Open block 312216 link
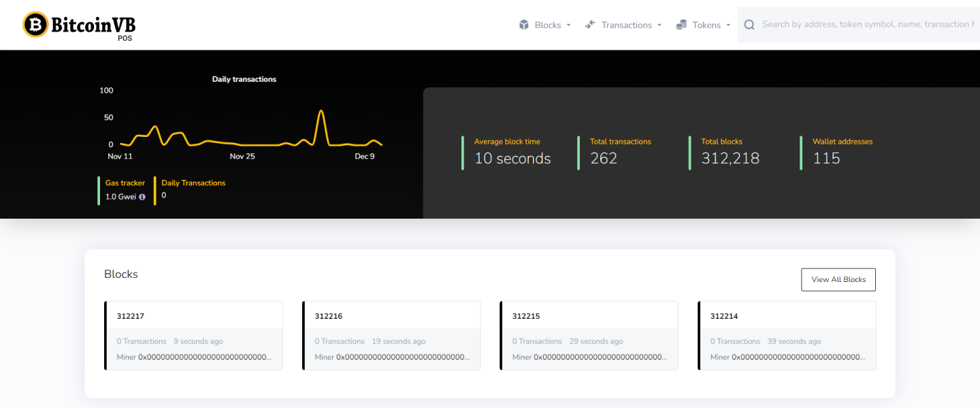The height and width of the screenshot is (408, 980). [x=328, y=316]
